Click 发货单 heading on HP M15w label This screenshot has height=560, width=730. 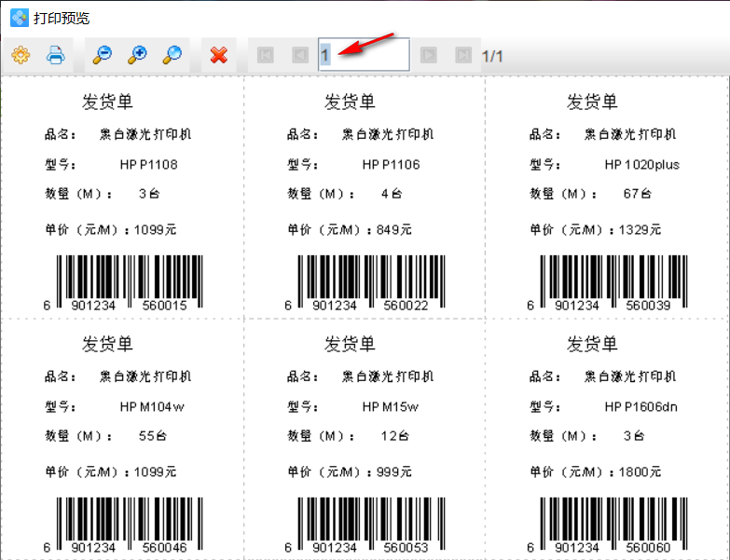[x=351, y=344]
